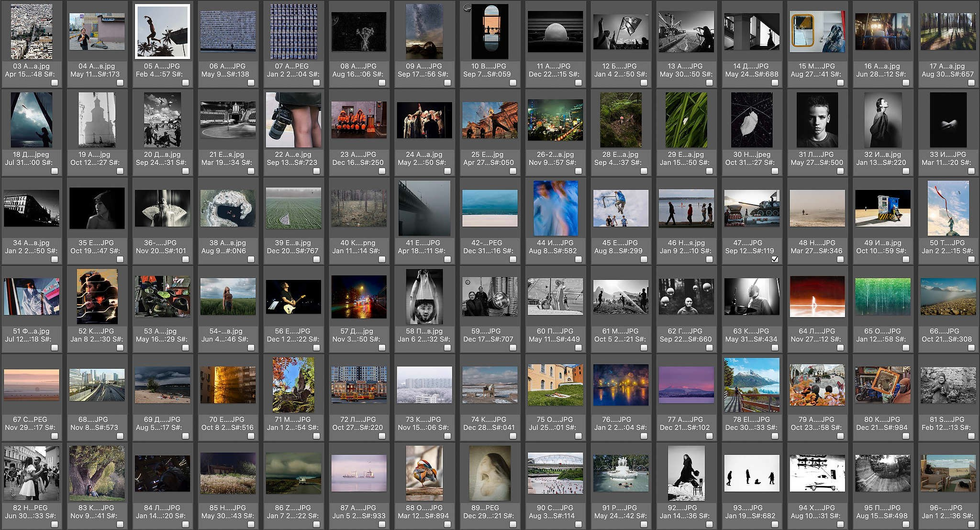Tick the checkbox under image 88
This screenshot has width=980, height=530.
447,524
